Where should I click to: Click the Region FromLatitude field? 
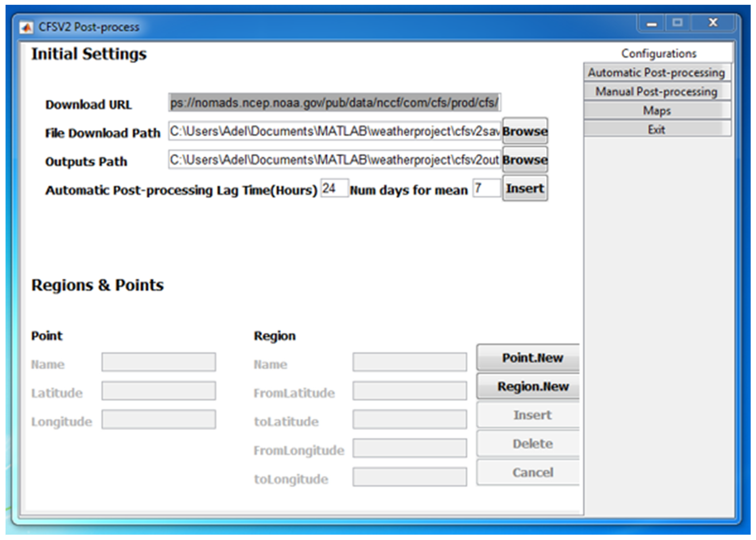tap(409, 391)
